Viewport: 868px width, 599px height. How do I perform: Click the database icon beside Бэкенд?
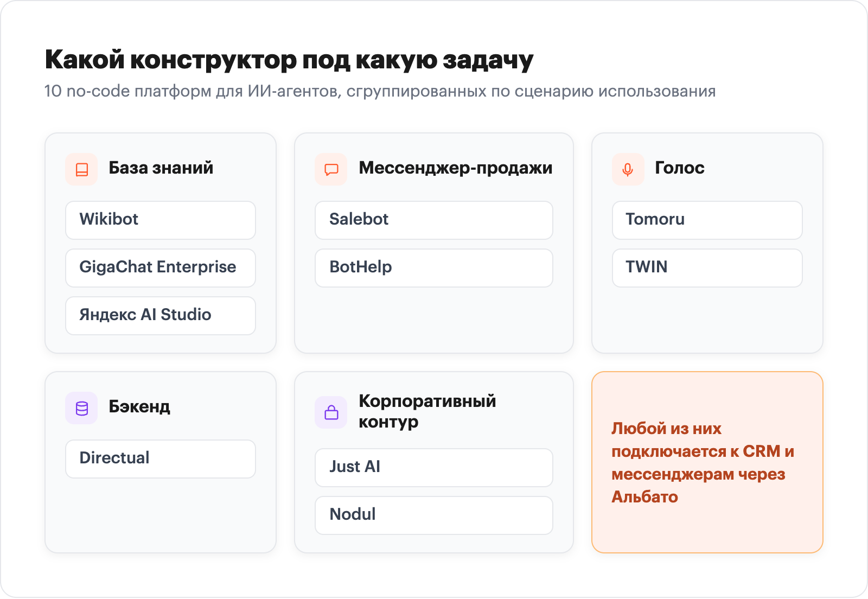pyautogui.click(x=81, y=408)
